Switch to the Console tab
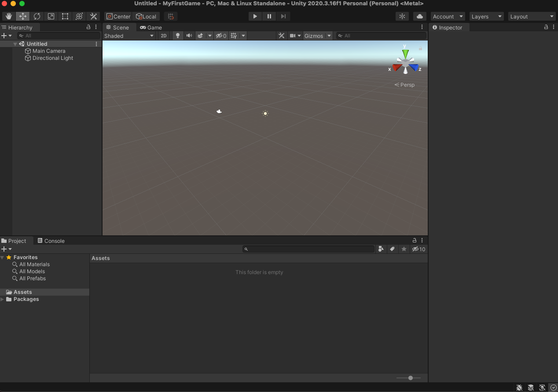 coord(51,241)
